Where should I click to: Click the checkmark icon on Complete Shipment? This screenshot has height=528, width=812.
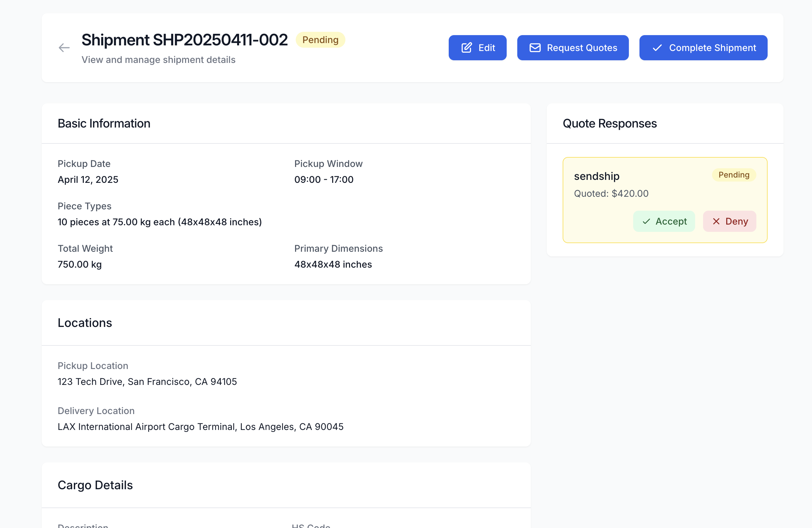tap(657, 48)
